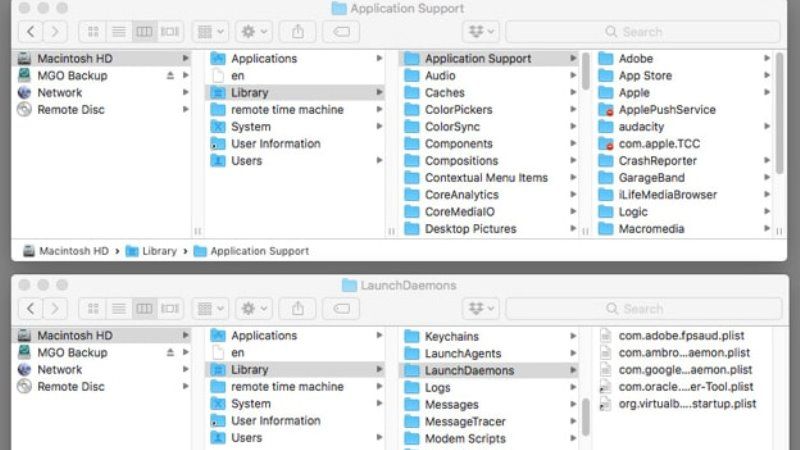
Task: Select the ColorSync folder
Action: 489,127
